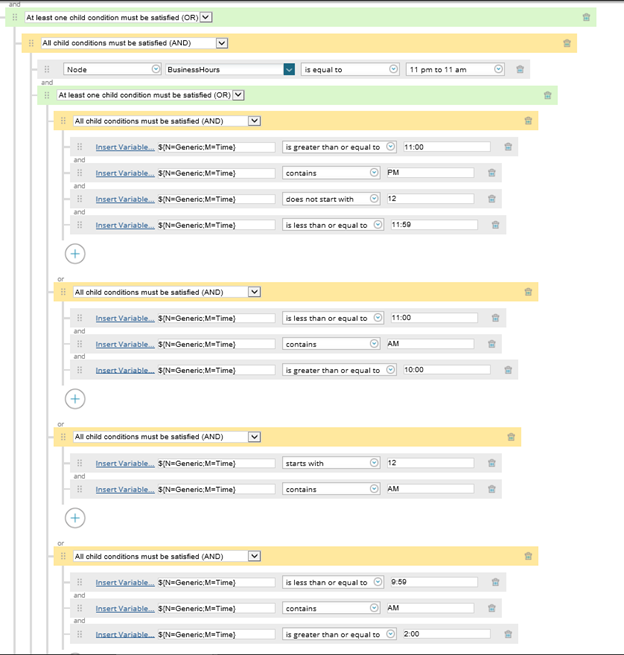This screenshot has height=655, width=624.
Task: Delete 'greater than or equal to 2:00' row
Action: [x=508, y=634]
